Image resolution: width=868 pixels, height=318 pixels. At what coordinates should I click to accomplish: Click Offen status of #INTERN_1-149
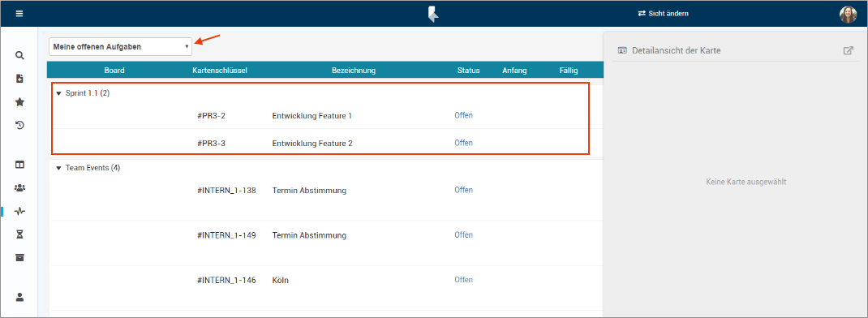464,235
